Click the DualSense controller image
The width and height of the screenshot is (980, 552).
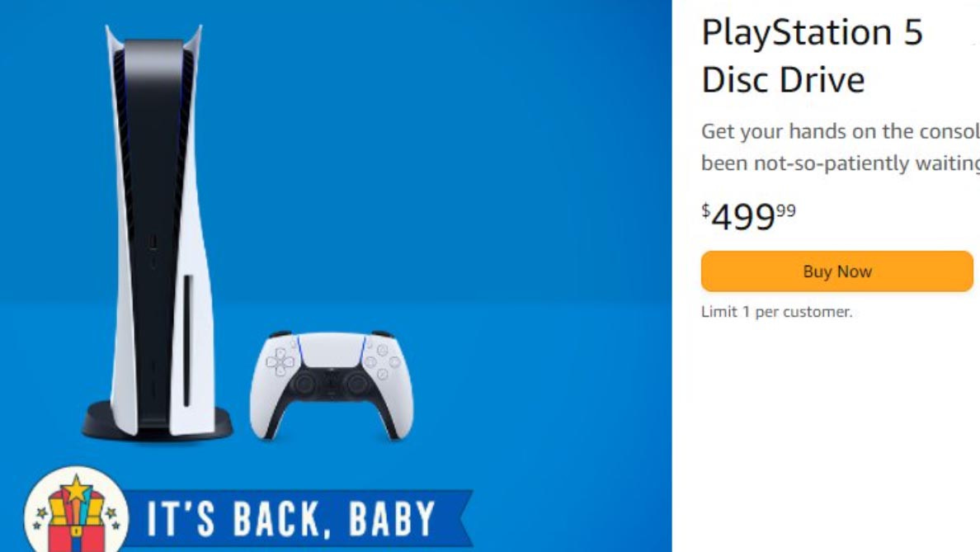point(330,380)
